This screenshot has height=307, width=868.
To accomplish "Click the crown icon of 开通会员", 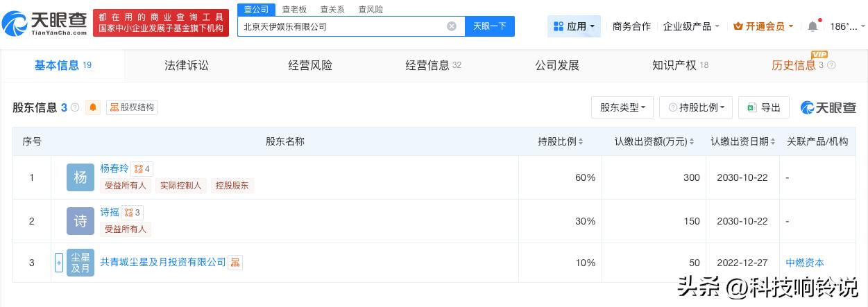I will (738, 26).
